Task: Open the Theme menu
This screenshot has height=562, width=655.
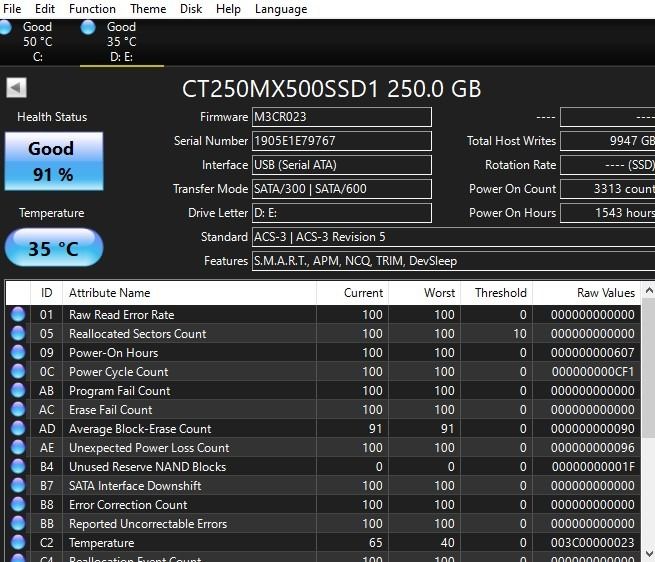Action: (x=148, y=9)
